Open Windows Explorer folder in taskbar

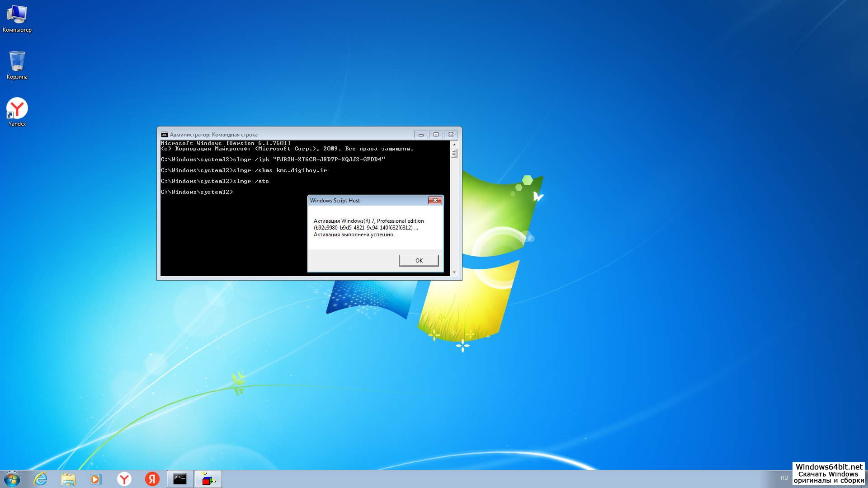click(x=68, y=479)
